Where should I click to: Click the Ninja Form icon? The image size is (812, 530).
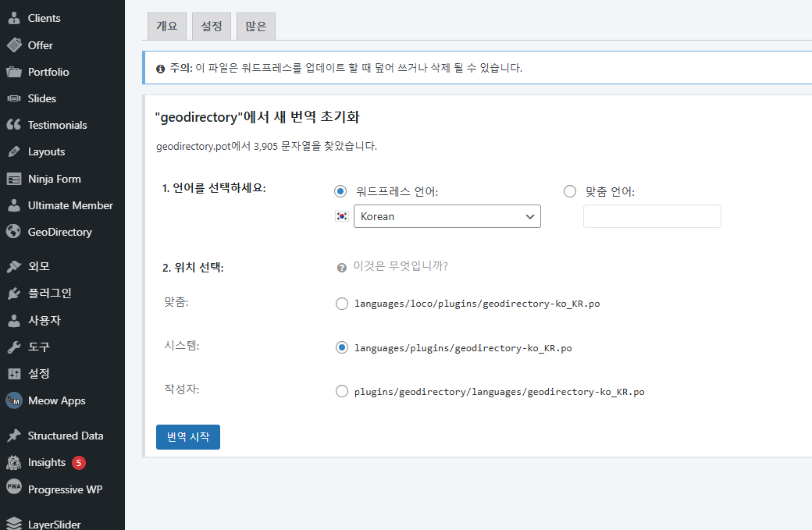tap(14, 179)
